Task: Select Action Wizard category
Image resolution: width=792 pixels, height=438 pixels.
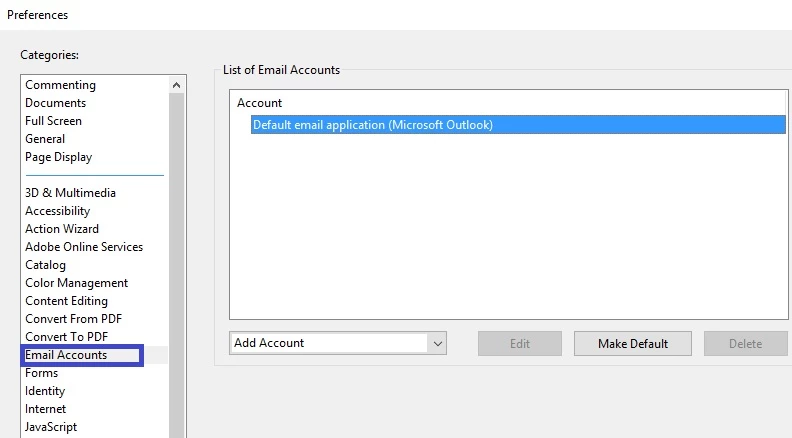Action: (62, 229)
